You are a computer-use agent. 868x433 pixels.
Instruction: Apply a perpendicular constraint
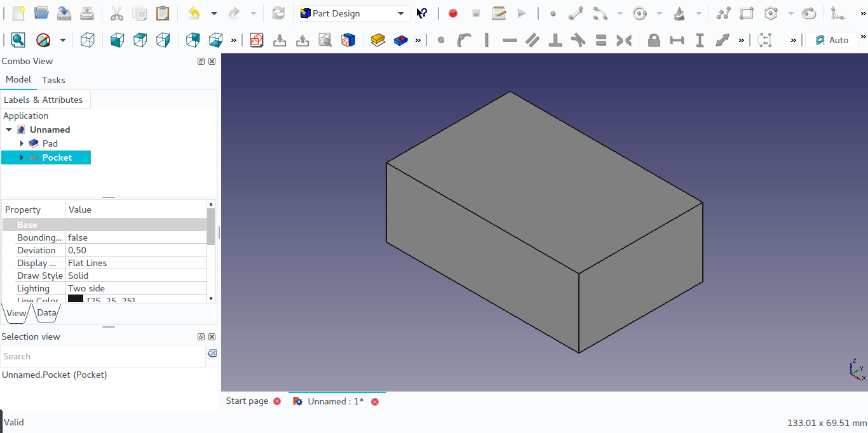pos(555,40)
